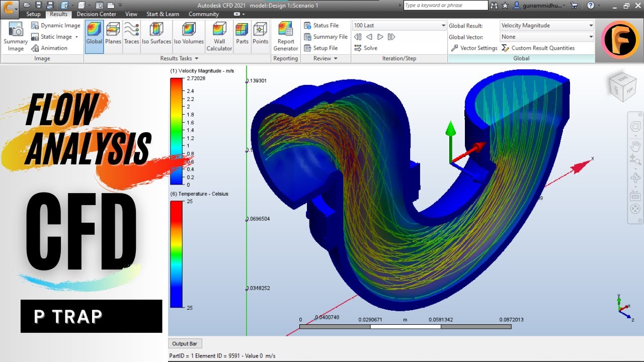This screenshot has height=362, width=644.
Task: Switch to the Decision Center tab
Action: [96, 14]
